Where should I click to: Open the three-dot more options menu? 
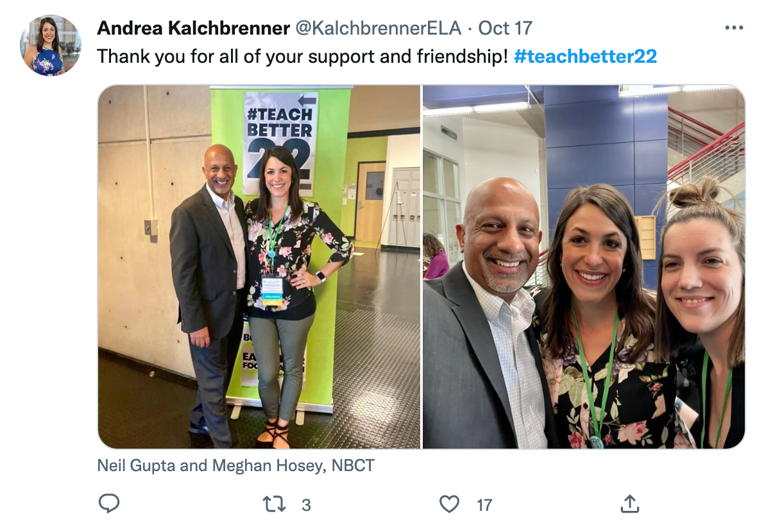734,28
